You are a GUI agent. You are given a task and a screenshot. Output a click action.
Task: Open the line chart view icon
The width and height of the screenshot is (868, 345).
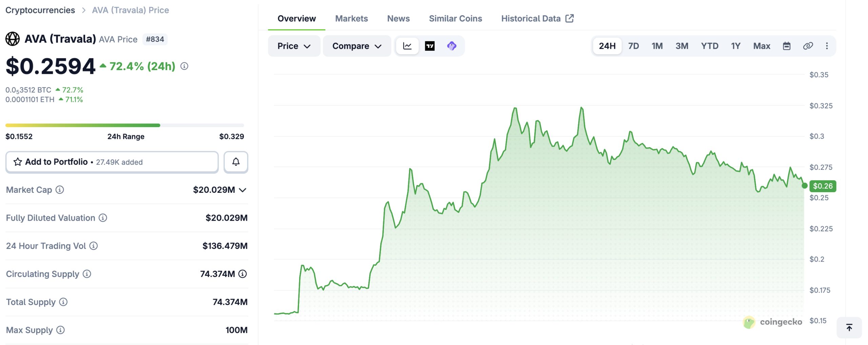click(x=407, y=46)
